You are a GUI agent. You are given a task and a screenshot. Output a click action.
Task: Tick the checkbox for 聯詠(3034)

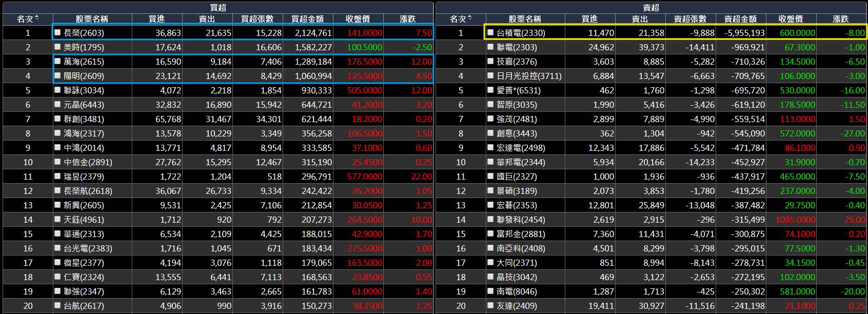click(58, 90)
